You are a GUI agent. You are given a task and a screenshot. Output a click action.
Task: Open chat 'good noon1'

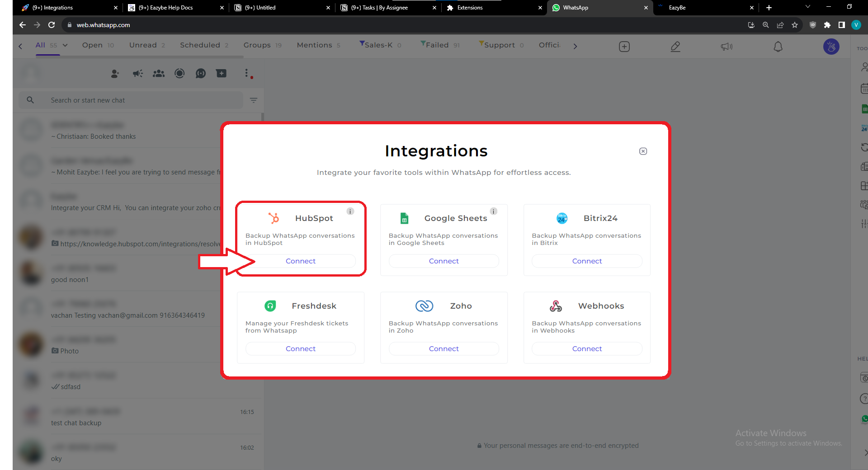(138, 273)
